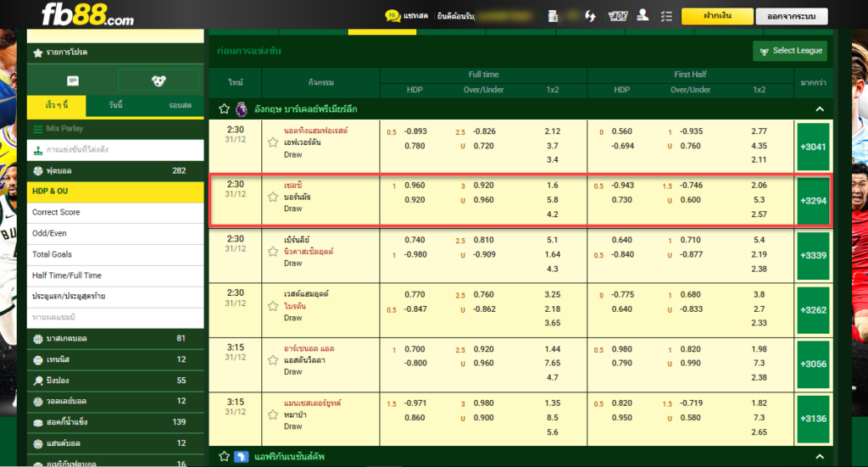Open the tennis sport icon in sidebar
Viewport: 868px width, 467px height.
pyautogui.click(x=37, y=359)
